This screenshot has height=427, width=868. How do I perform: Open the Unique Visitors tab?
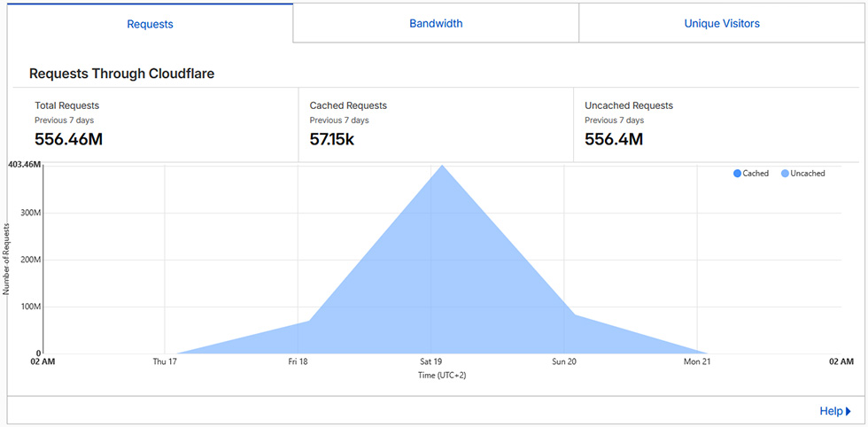point(721,24)
